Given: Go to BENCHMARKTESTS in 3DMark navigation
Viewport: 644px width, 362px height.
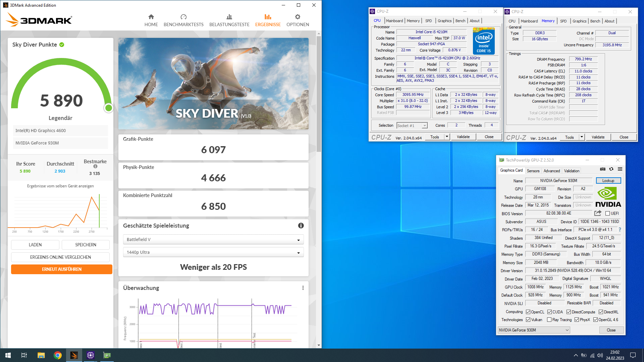Looking at the screenshot, I should coord(183,20).
